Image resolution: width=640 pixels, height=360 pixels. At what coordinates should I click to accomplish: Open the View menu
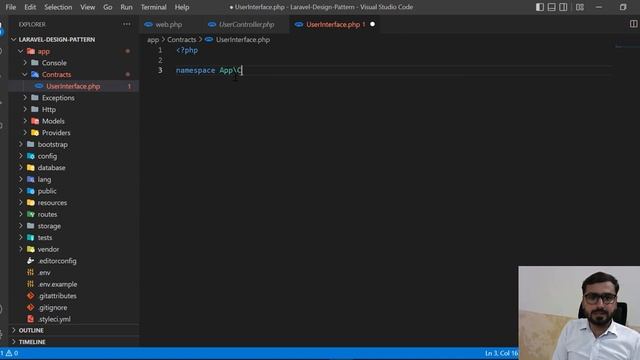point(87,7)
